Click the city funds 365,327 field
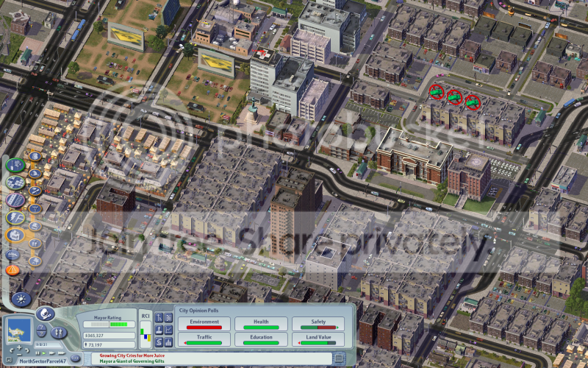 tap(109, 336)
